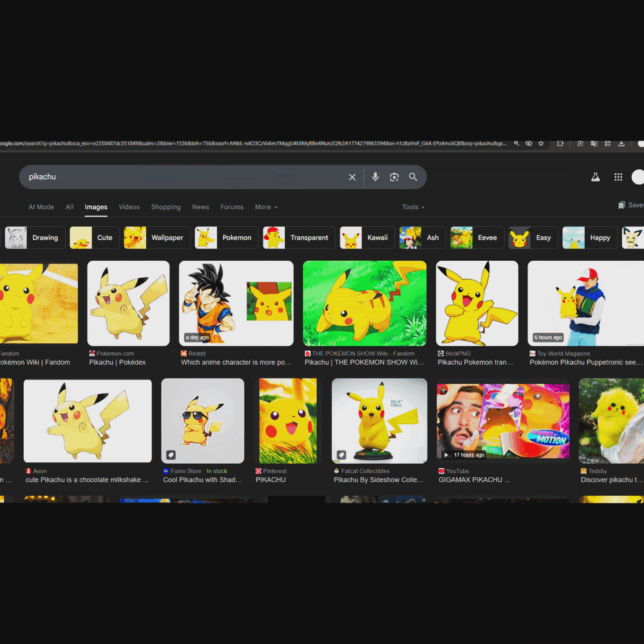Open Search Labs flask icon
Viewport: 644px width, 644px height.
(x=595, y=177)
